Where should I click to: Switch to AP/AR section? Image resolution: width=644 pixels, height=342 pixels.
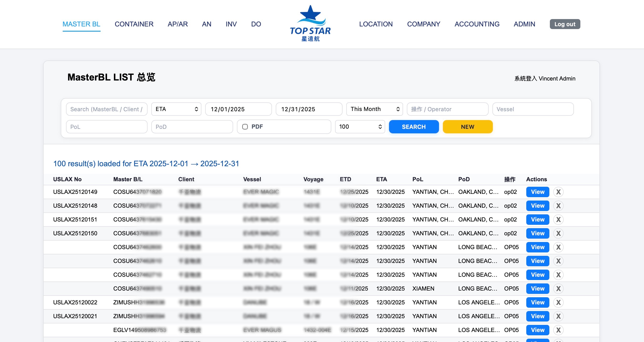pos(178,24)
